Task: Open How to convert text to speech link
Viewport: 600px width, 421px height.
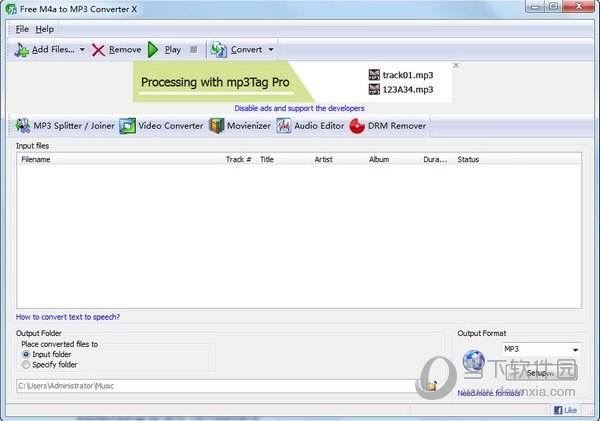Action: pos(68,317)
